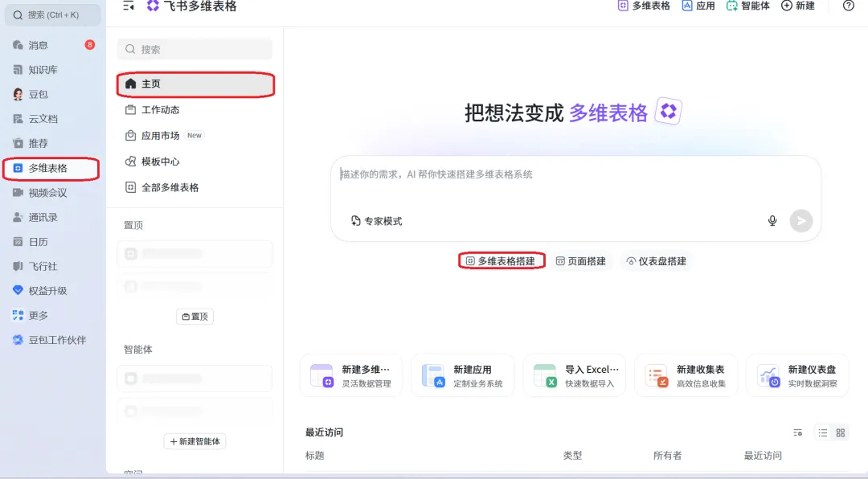Screen dimensions: 868x479
Task: Switch to list view icon
Action: click(x=823, y=433)
